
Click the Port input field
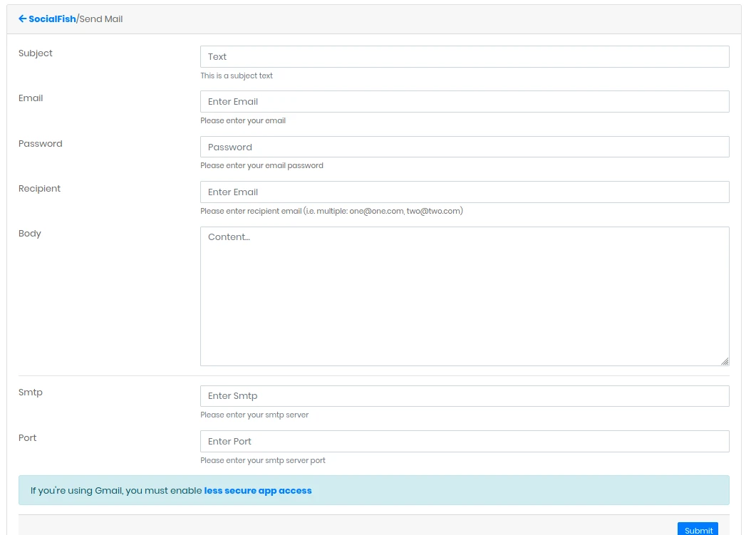[x=463, y=441]
